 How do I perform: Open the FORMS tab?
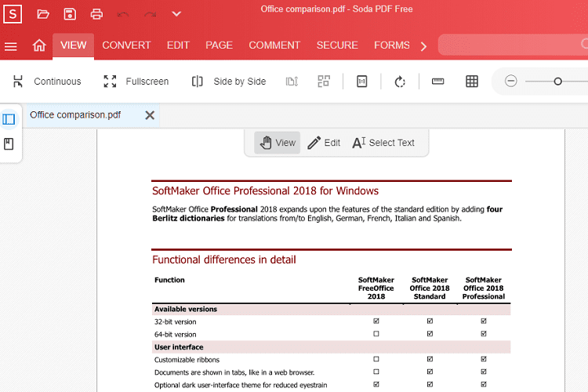coord(392,45)
